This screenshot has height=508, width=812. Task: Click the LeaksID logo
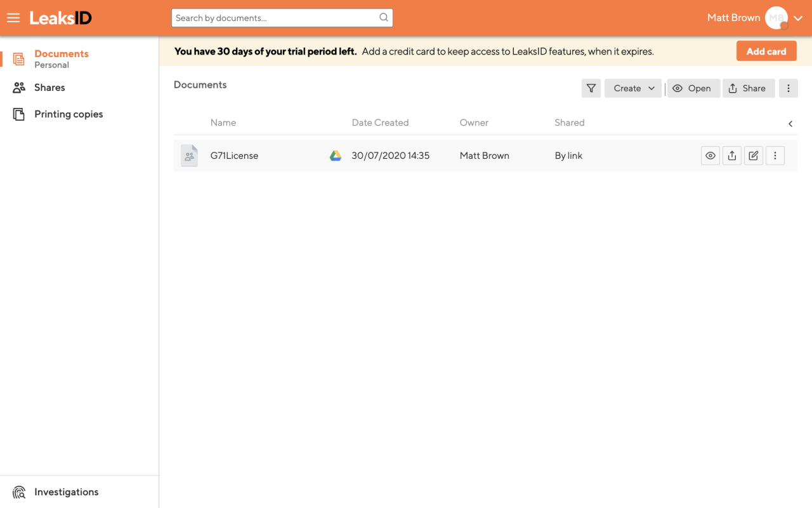pos(61,18)
